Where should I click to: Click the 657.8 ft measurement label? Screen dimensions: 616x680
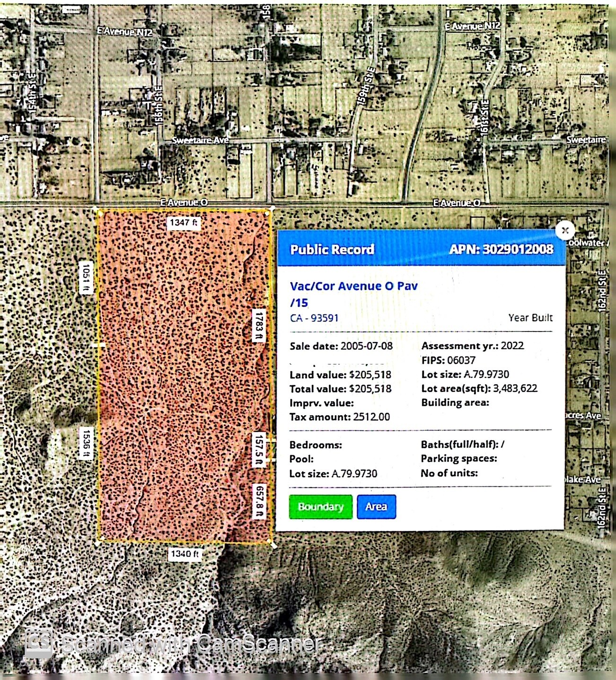tap(259, 501)
